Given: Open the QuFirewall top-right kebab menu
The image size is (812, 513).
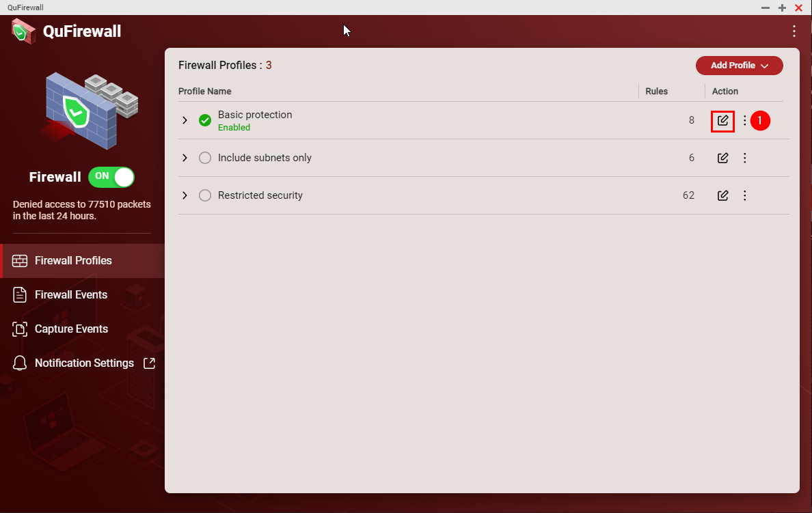Looking at the screenshot, I should click(x=794, y=31).
